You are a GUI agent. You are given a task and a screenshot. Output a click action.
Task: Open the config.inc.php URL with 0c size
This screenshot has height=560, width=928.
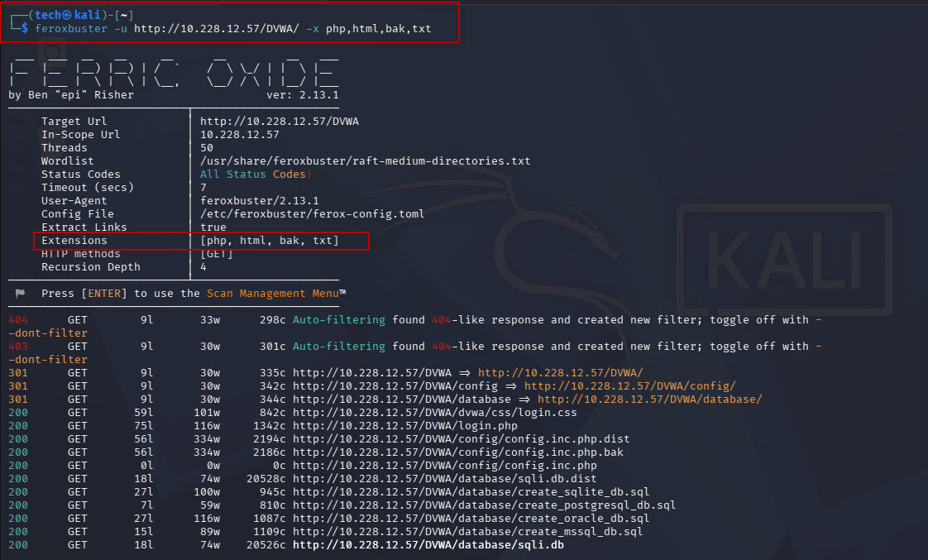(x=445, y=465)
